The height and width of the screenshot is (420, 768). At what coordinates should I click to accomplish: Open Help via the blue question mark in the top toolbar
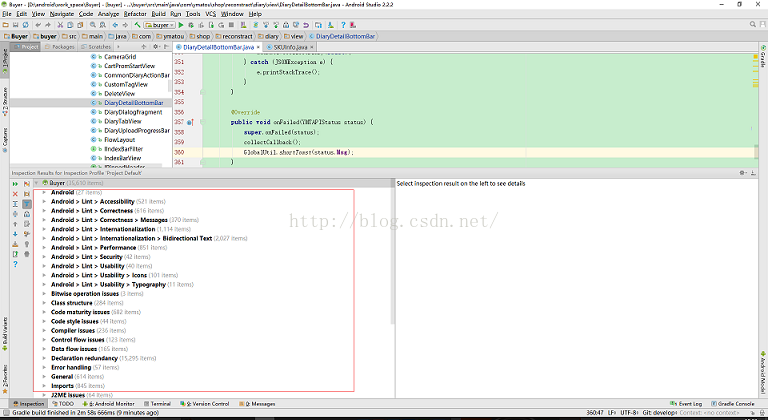(343, 25)
